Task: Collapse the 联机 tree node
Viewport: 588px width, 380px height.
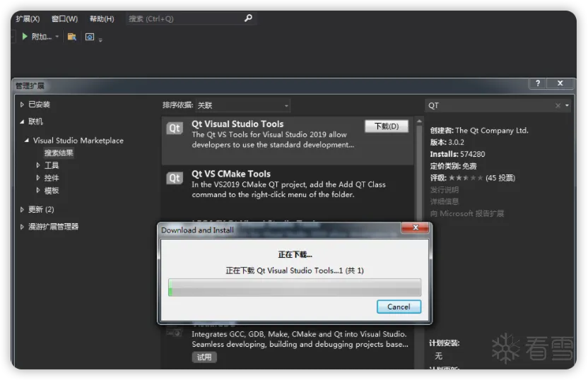Action: (x=22, y=121)
